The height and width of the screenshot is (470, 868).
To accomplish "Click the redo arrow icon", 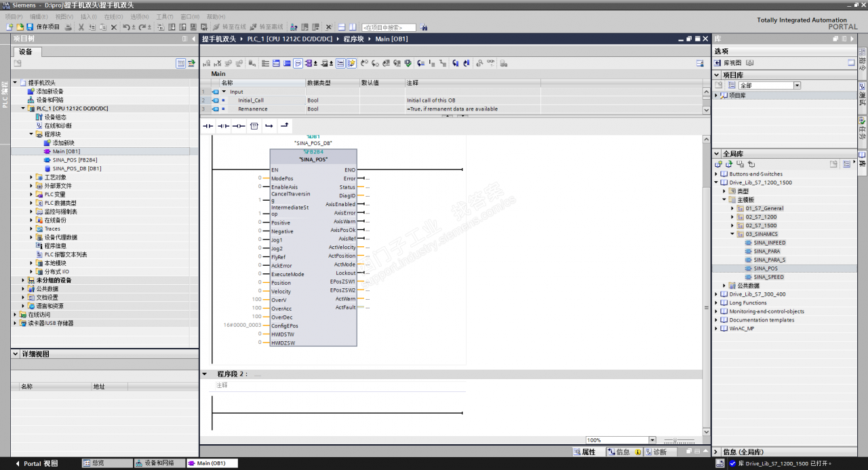I will [143, 27].
